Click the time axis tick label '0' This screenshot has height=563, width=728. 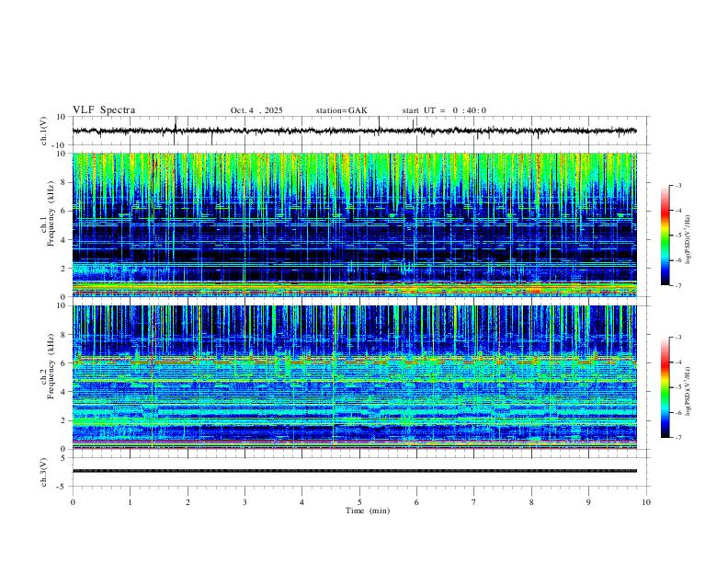[73, 502]
